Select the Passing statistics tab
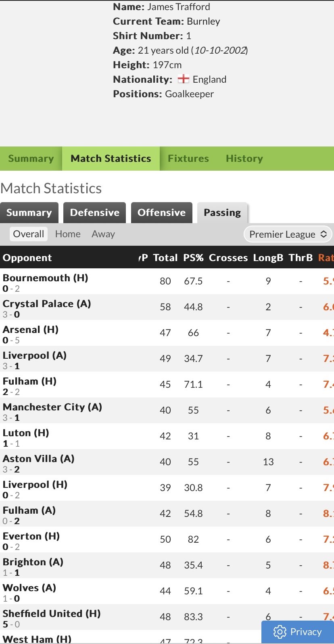 tap(222, 213)
